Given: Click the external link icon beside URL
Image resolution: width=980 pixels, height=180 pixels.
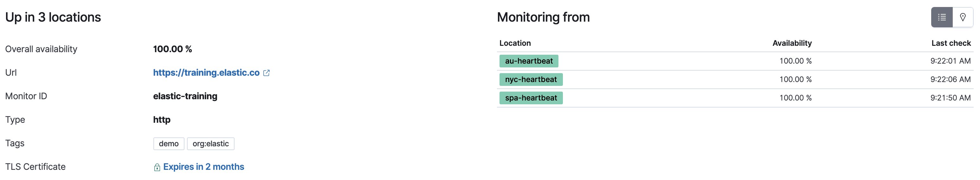Looking at the screenshot, I should (x=266, y=73).
